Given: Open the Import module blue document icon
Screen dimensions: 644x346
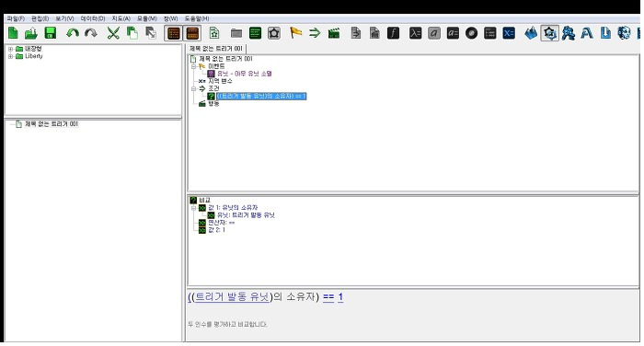Looking at the screenshot, I should coord(605,33).
